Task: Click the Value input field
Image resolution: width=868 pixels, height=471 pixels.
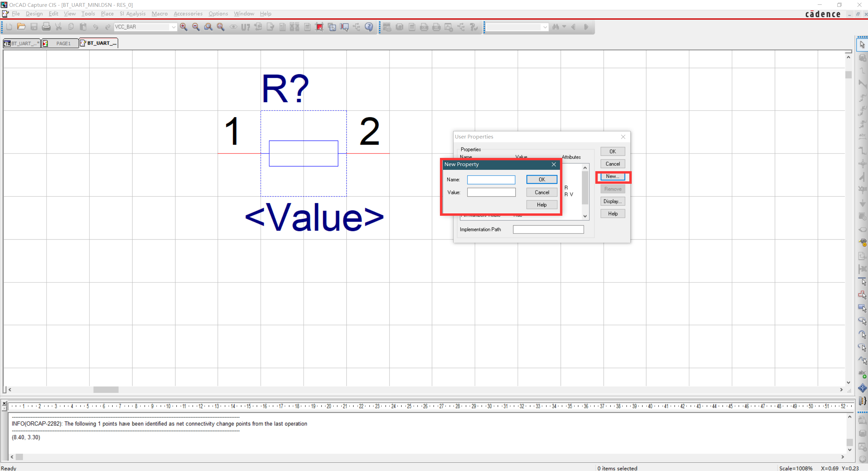Action: tap(491, 192)
